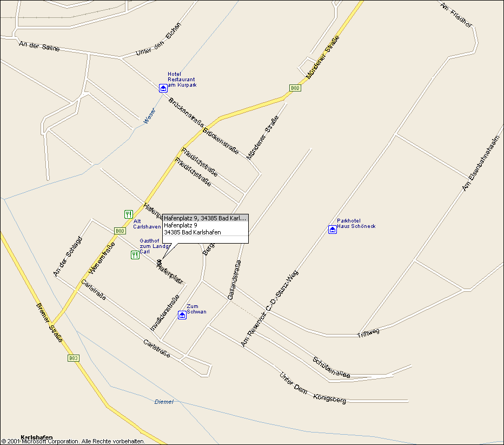This screenshot has width=504, height=445.
Task: Open the Alt Carlshaven restaurant icon
Action: (129, 214)
